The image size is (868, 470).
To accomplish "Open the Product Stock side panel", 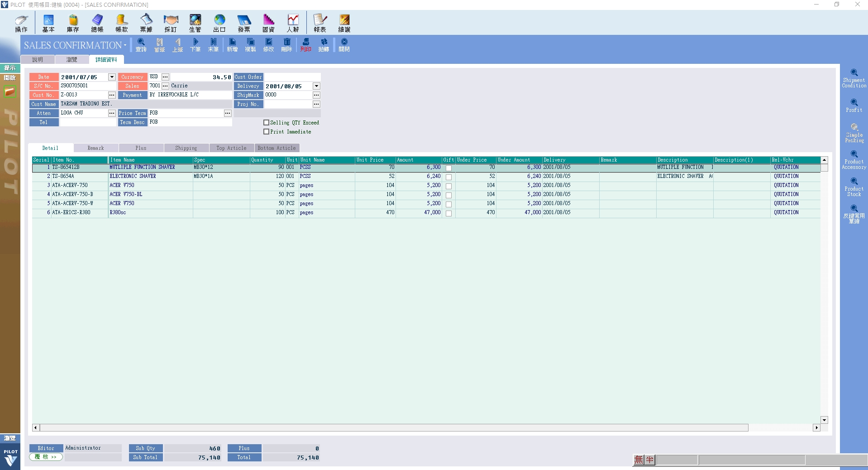I will 854,187.
